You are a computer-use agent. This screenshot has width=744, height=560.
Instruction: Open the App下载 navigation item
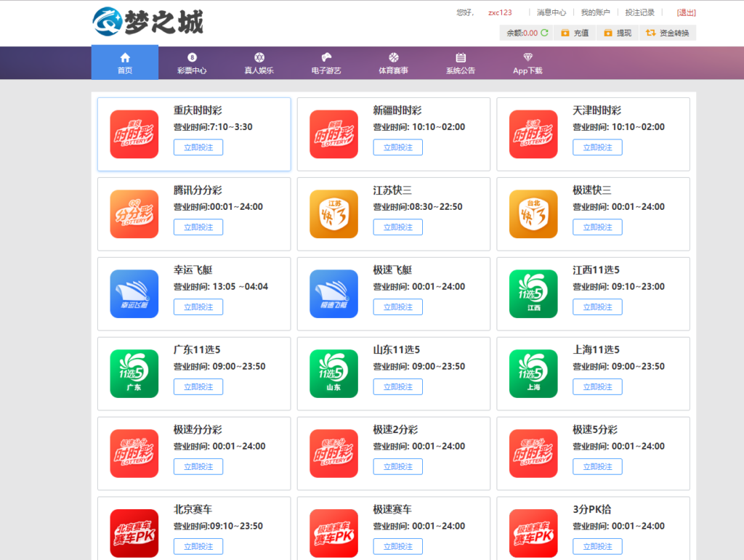(x=527, y=63)
